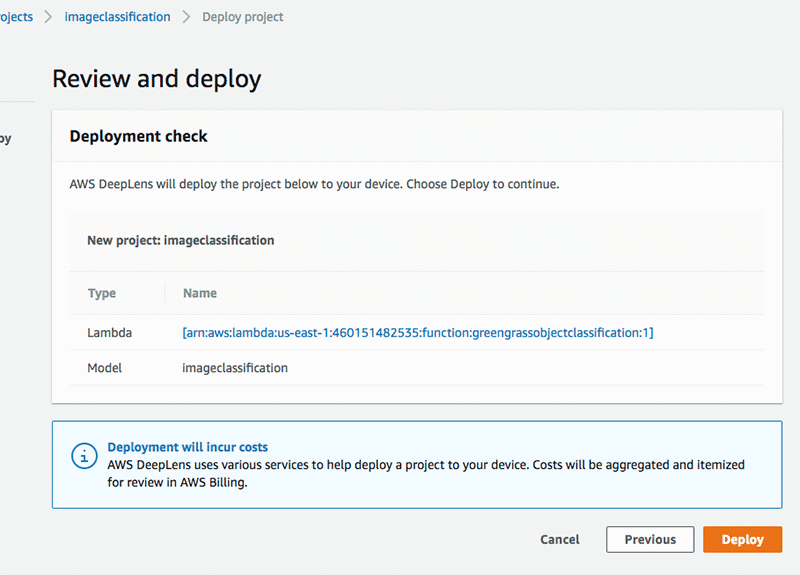Image resolution: width=800 pixels, height=575 pixels.
Task: Click the Deploy project breadcrumb item
Action: [243, 17]
